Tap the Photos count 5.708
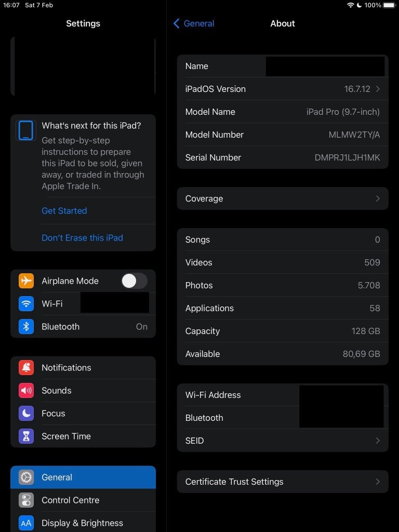The height and width of the screenshot is (532, 399). 369,285
